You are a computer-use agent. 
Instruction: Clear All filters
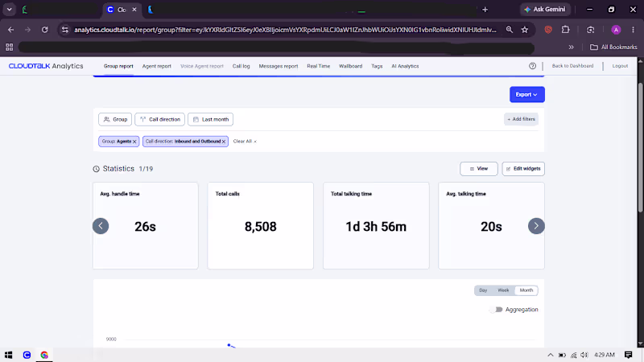click(x=245, y=142)
